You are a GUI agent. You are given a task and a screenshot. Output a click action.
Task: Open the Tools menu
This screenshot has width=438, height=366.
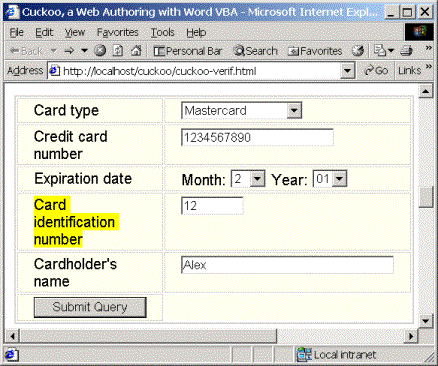[x=162, y=32]
